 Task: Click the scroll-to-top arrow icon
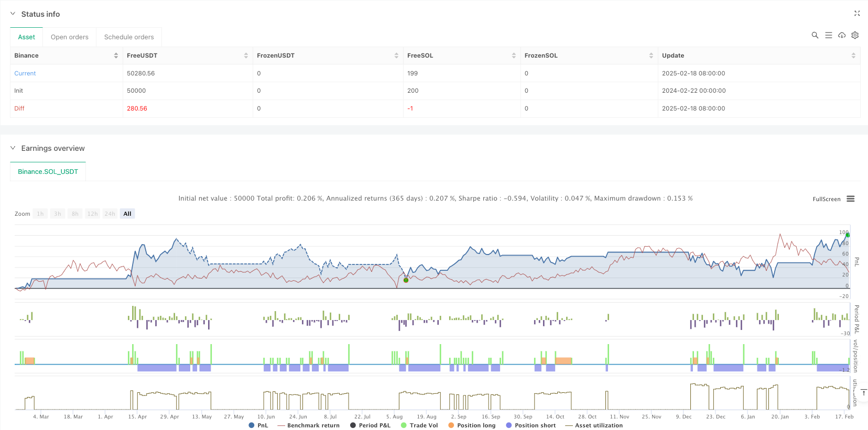click(x=863, y=393)
